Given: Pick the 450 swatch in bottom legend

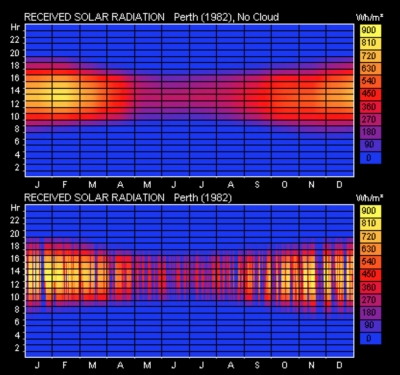Looking at the screenshot, I should [x=370, y=274].
